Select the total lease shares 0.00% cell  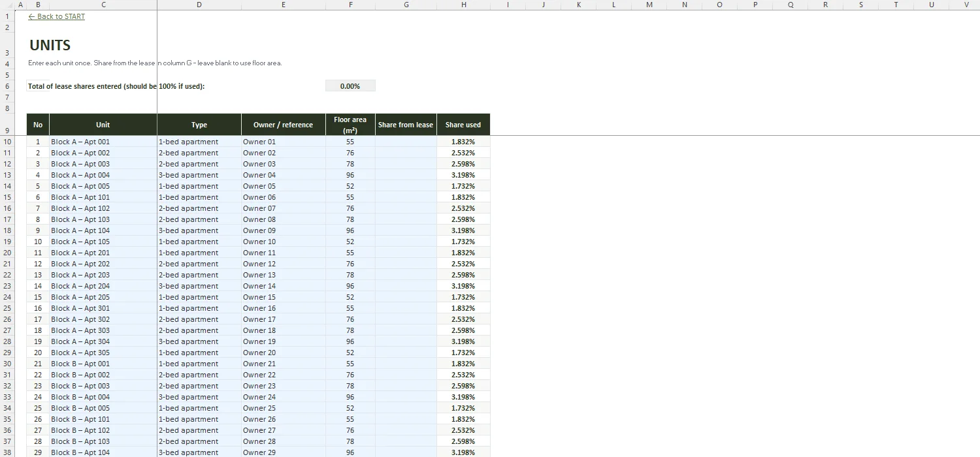pyautogui.click(x=350, y=86)
